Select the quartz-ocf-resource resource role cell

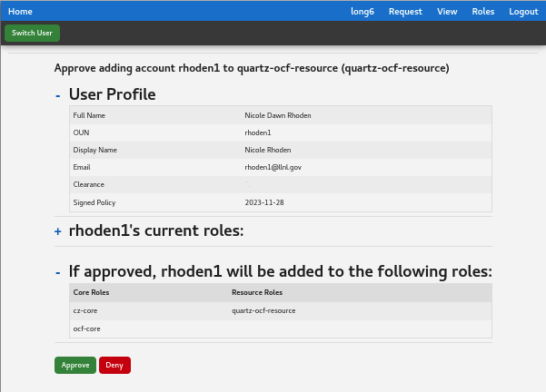pyautogui.click(x=263, y=310)
